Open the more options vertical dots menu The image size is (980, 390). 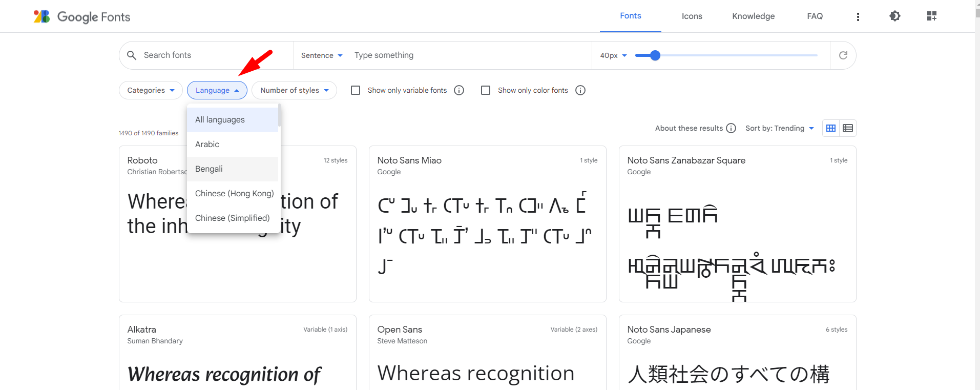[x=858, y=16]
